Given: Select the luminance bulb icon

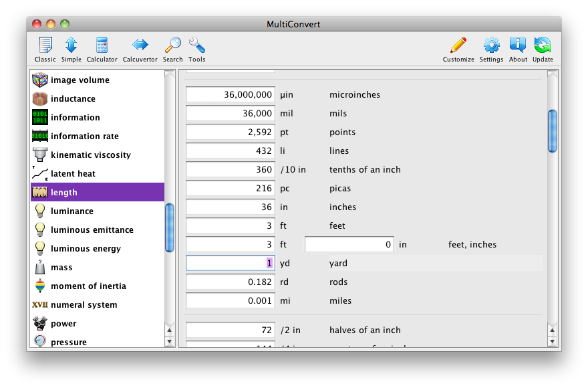Looking at the screenshot, I should 39,211.
